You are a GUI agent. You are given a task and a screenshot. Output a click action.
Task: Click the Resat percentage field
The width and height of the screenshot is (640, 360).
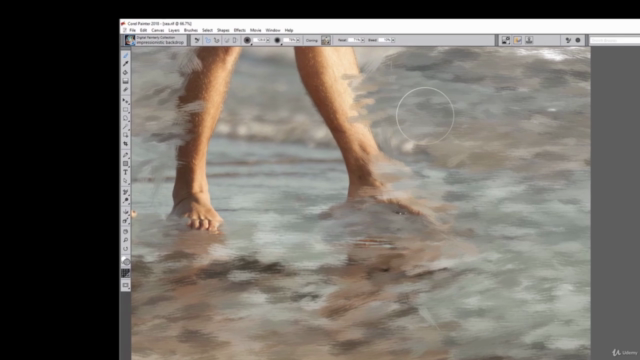pos(354,40)
